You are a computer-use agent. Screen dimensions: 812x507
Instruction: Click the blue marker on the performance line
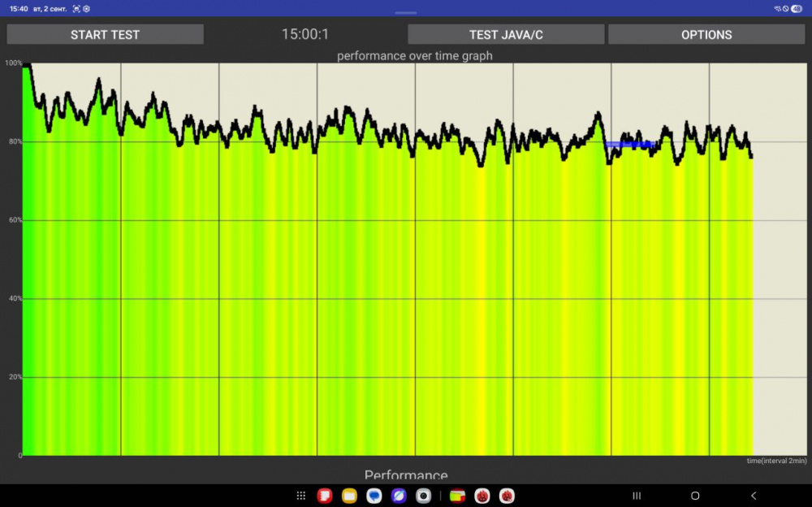tap(630, 145)
